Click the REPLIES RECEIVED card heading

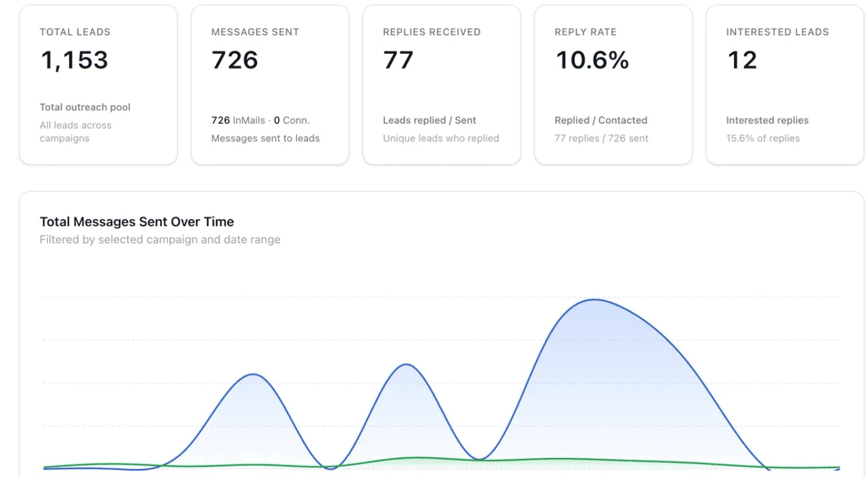[x=432, y=32]
